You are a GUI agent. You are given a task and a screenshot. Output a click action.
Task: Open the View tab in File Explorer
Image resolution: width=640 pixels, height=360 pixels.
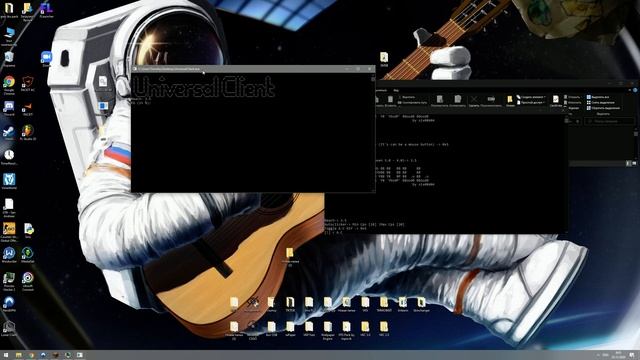tap(396, 90)
